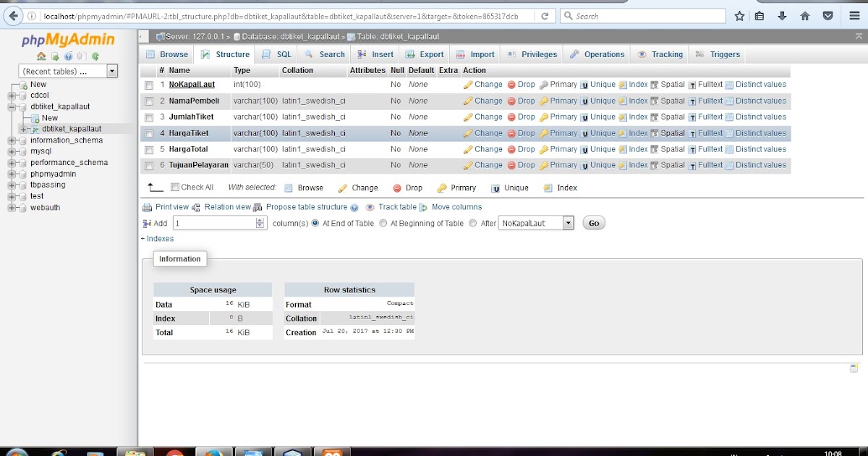Expand the information_schema database node
The height and width of the screenshot is (456, 868).
[x=12, y=140]
